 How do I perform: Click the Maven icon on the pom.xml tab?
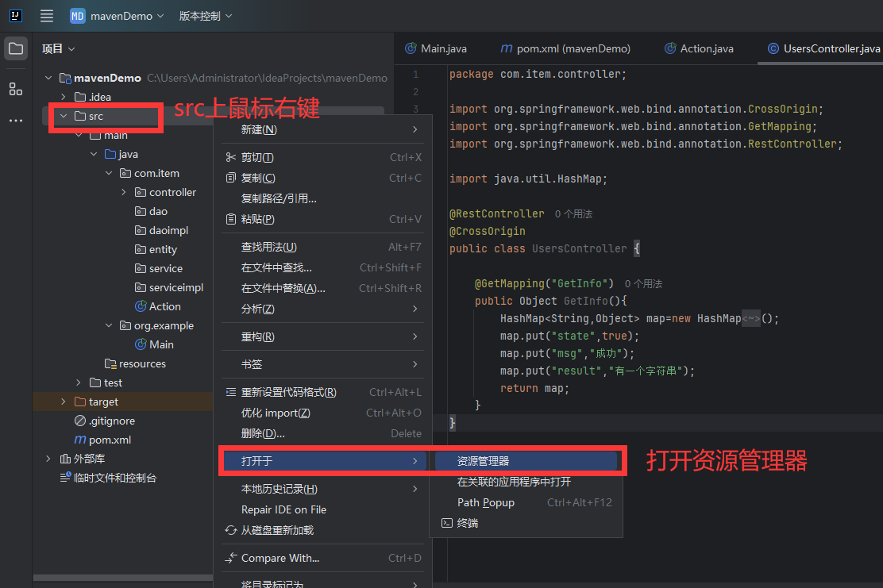(507, 48)
